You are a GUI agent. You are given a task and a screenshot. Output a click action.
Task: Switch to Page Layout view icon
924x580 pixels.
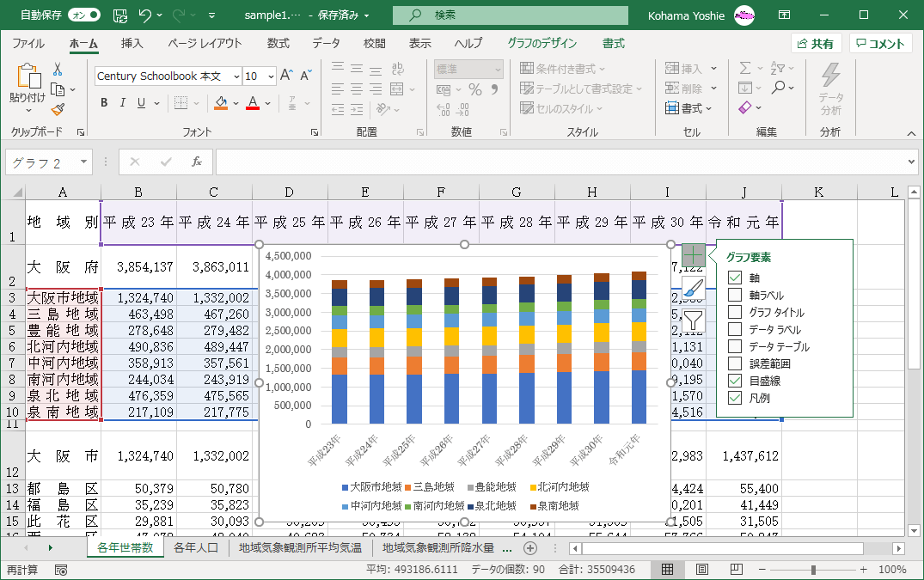[x=701, y=570]
